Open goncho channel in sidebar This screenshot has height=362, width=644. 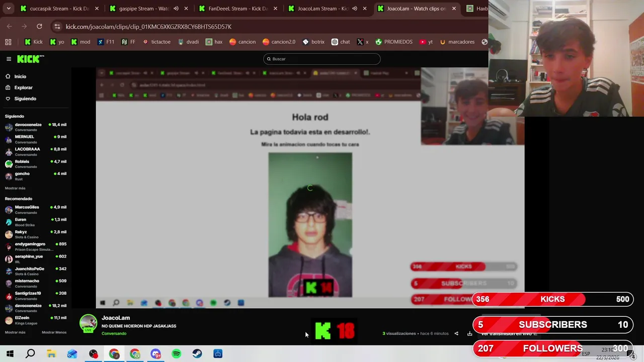[36, 176]
